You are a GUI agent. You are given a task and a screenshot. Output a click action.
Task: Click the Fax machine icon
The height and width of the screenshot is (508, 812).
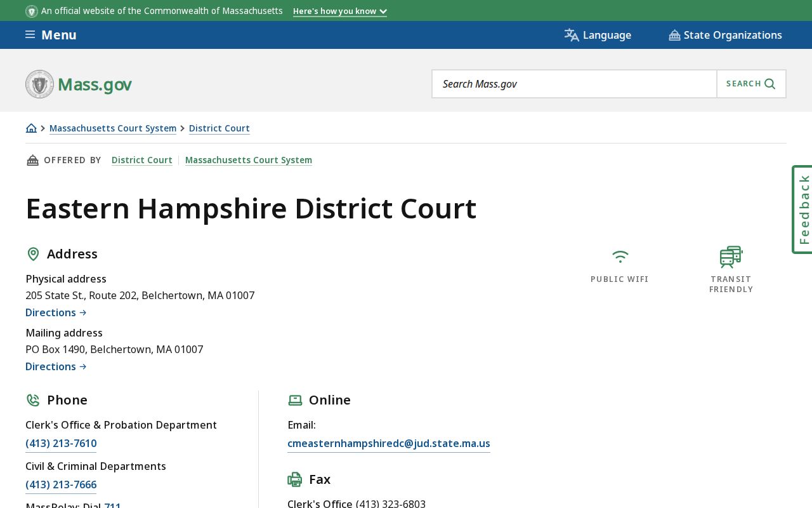point(295,479)
